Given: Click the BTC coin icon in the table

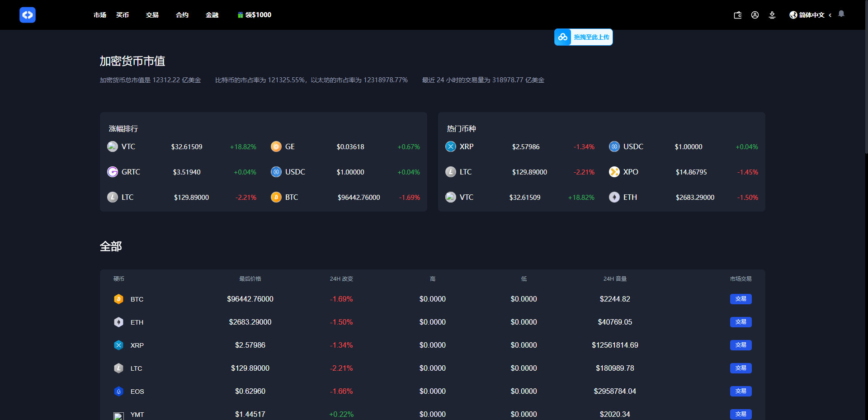Looking at the screenshot, I should 118,299.
